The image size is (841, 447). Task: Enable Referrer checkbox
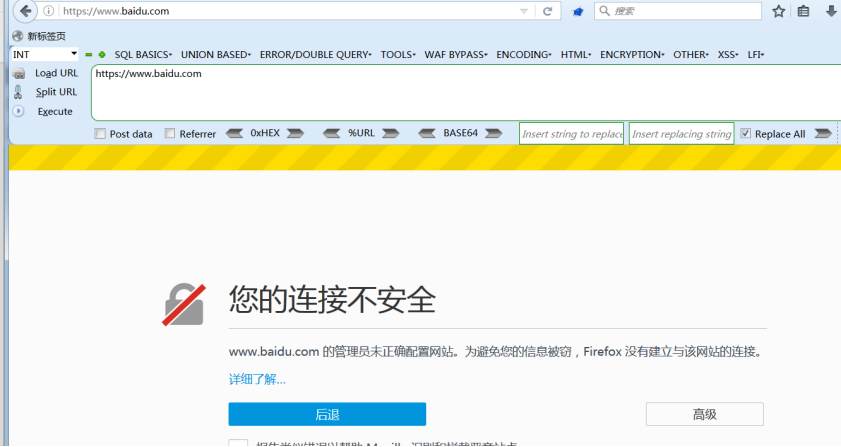pyautogui.click(x=169, y=134)
